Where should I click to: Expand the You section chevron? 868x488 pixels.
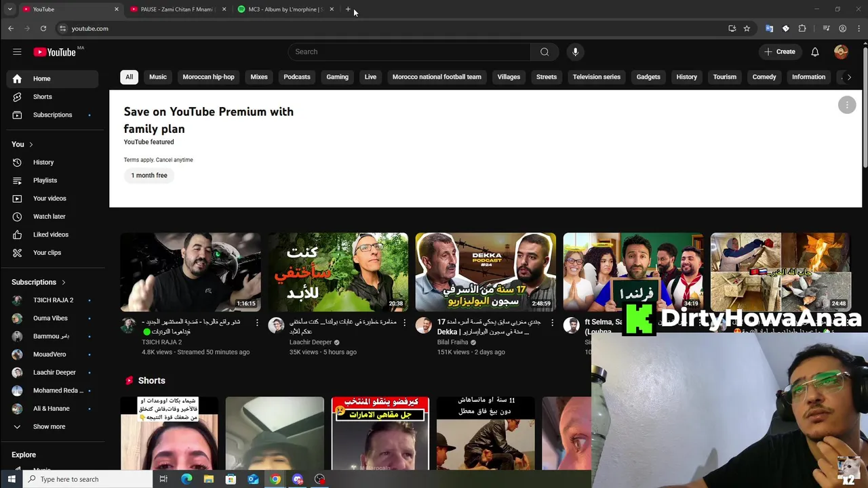tap(31, 144)
